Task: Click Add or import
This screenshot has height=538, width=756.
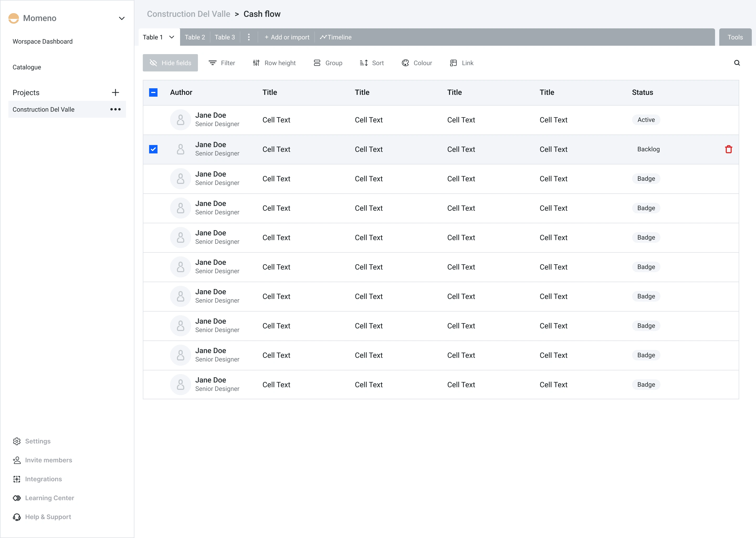Action: coord(287,37)
